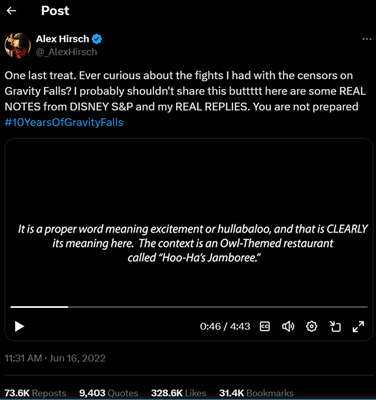Go back using the arrow icon
The width and height of the screenshot is (376, 400).
[12, 11]
